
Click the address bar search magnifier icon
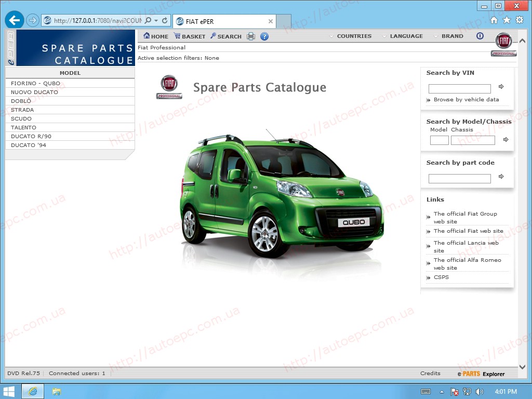pyautogui.click(x=148, y=20)
